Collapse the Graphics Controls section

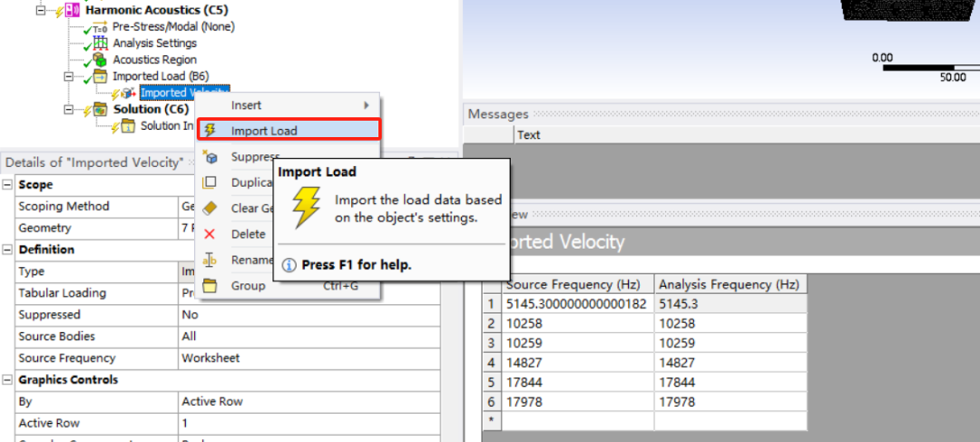click(7, 380)
